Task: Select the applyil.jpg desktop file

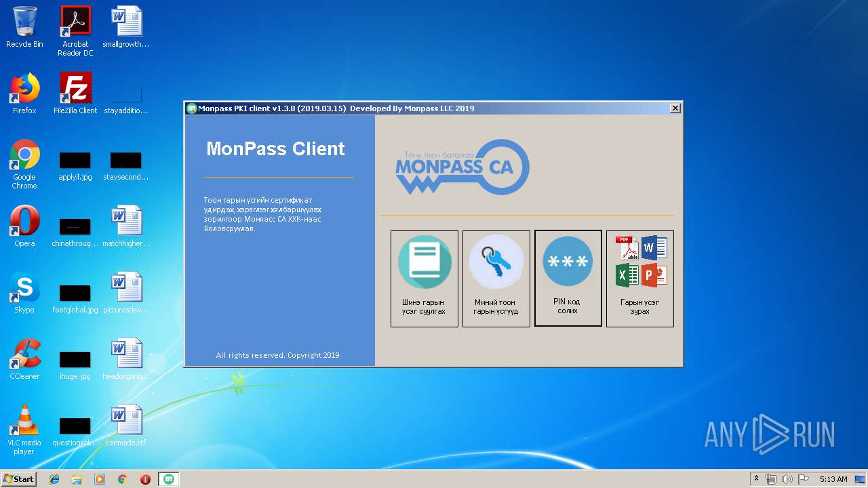Action: click(75, 166)
